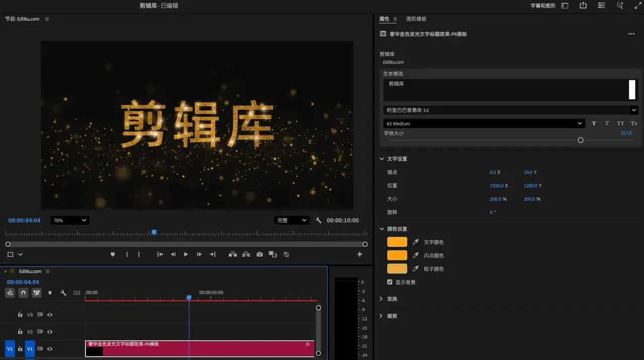Image resolution: width=644 pixels, height=360 pixels.
Task: Open the 65 Medium font weight dropdown
Action: point(484,123)
